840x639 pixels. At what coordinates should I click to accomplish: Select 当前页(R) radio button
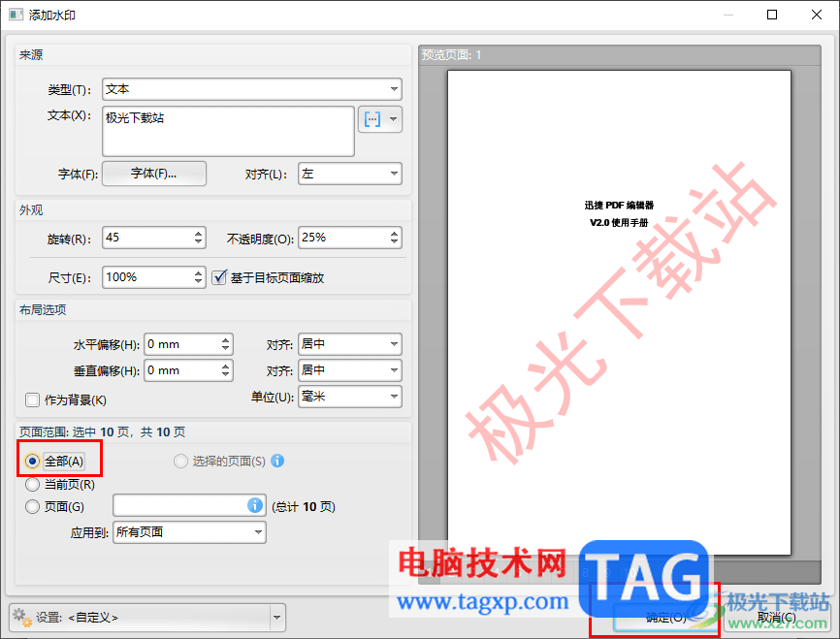coord(32,484)
